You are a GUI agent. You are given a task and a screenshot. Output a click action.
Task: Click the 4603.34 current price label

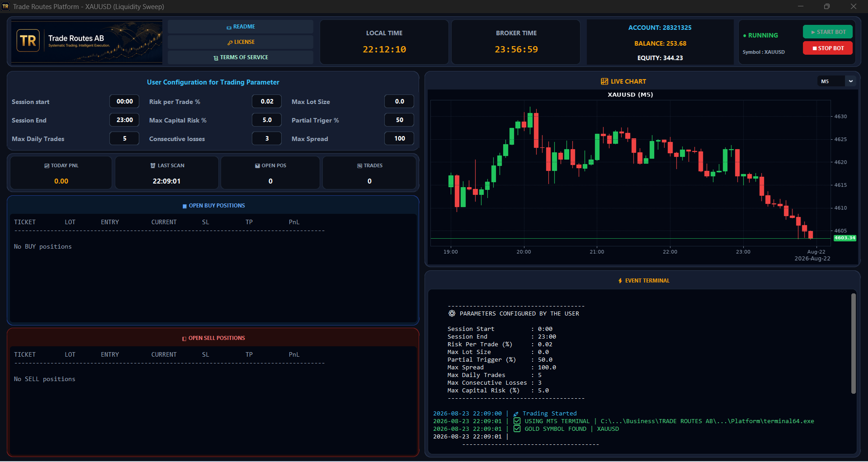pyautogui.click(x=845, y=238)
